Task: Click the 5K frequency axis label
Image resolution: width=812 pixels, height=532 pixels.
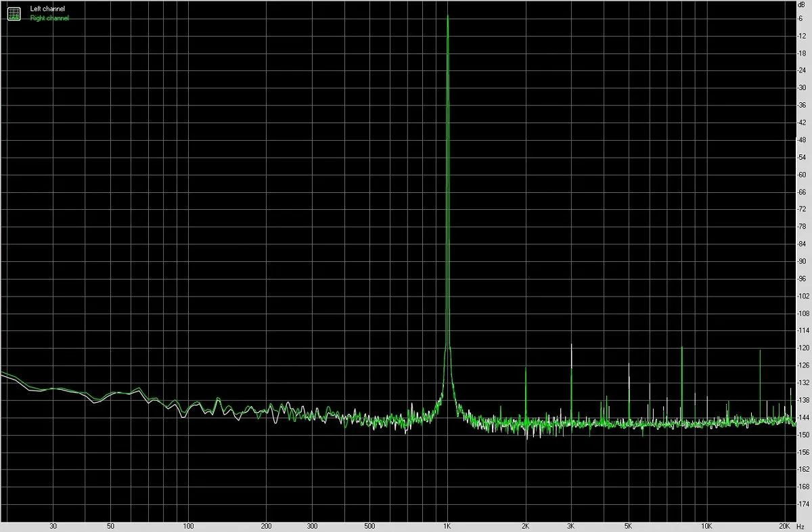Action: click(629, 526)
